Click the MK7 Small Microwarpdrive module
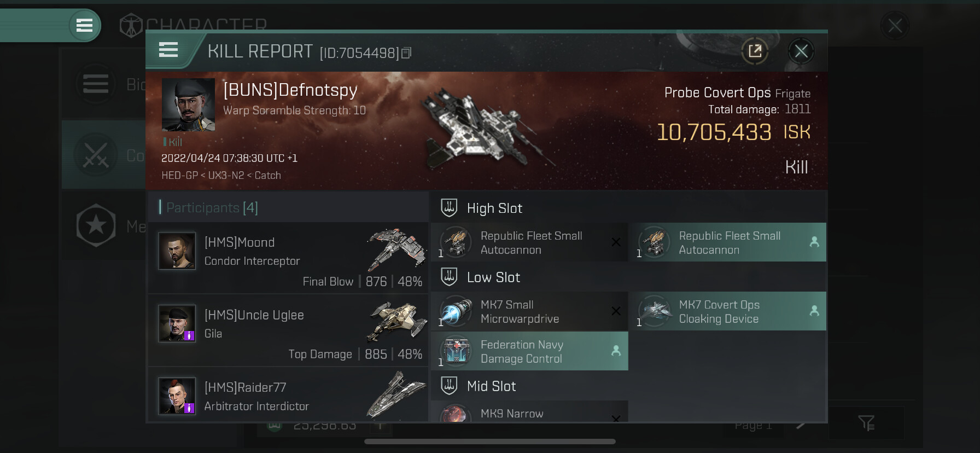Image resolution: width=980 pixels, height=453 pixels. click(x=529, y=311)
